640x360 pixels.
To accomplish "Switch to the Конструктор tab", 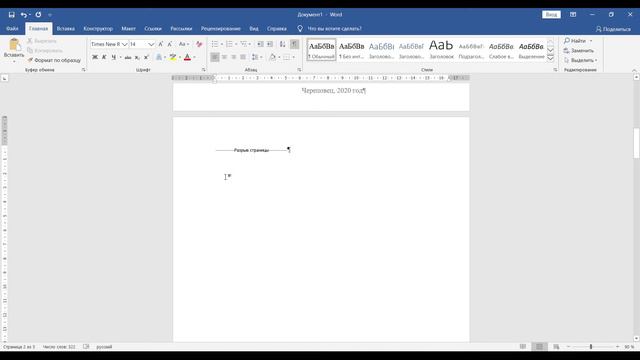I will 98,29.
